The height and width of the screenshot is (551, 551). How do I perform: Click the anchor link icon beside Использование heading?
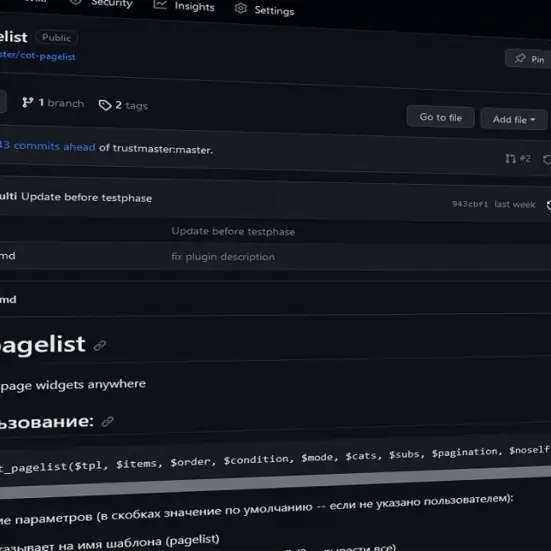tap(108, 421)
